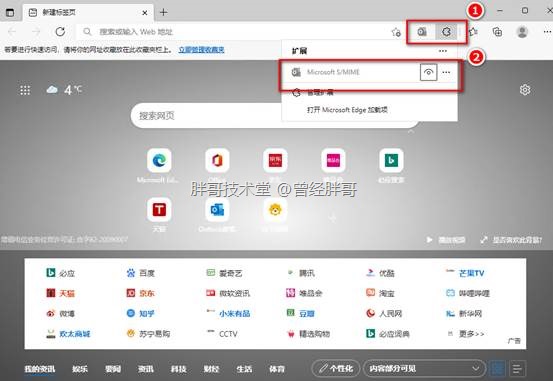Click the manage favorites link in favorites bar
The image size is (553, 381).
click(x=201, y=50)
